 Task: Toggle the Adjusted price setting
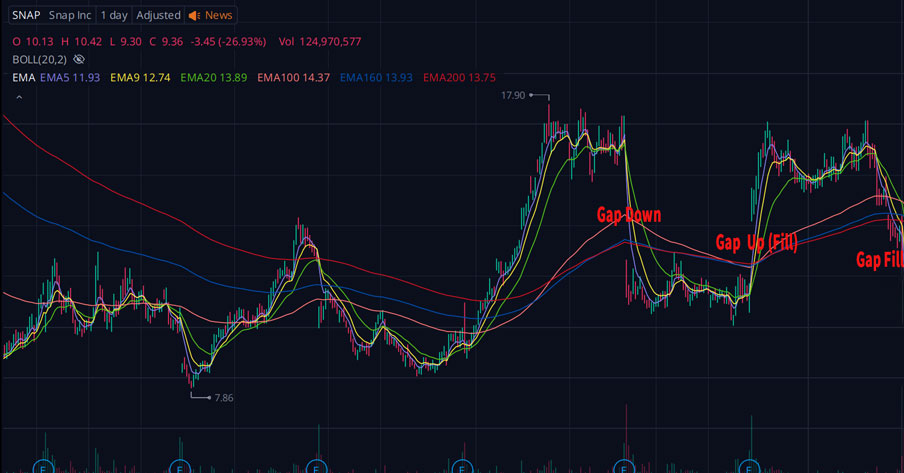159,16
